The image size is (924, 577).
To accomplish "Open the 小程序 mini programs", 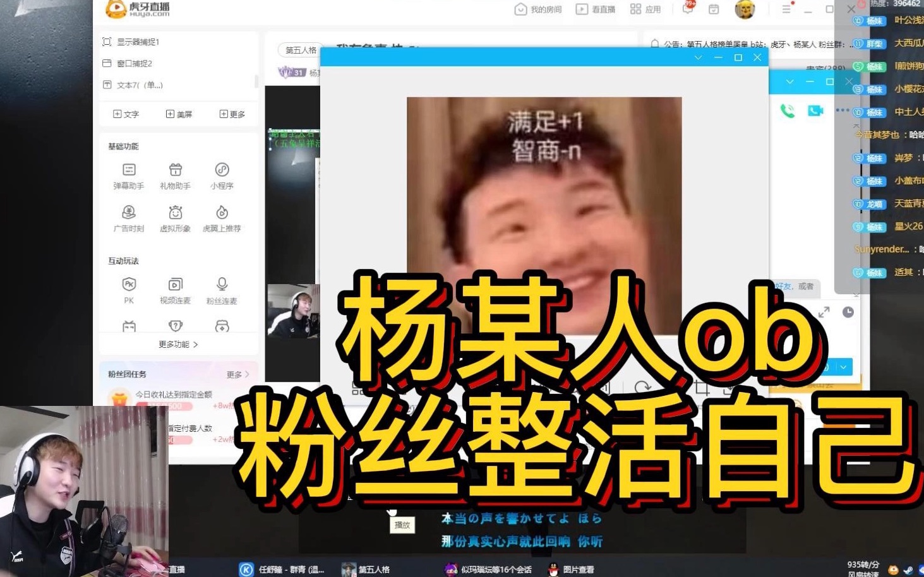I will click(222, 176).
